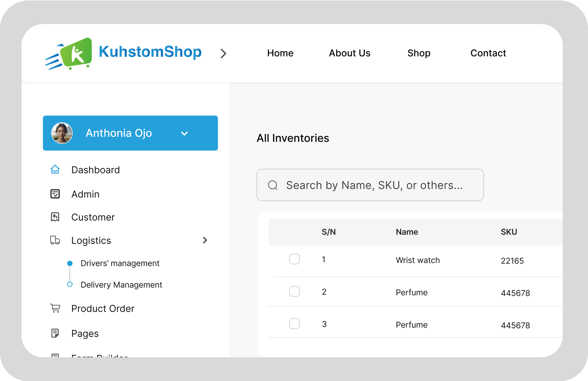Click the Dashboard home icon
Image resolution: width=588 pixels, height=381 pixels.
(55, 169)
